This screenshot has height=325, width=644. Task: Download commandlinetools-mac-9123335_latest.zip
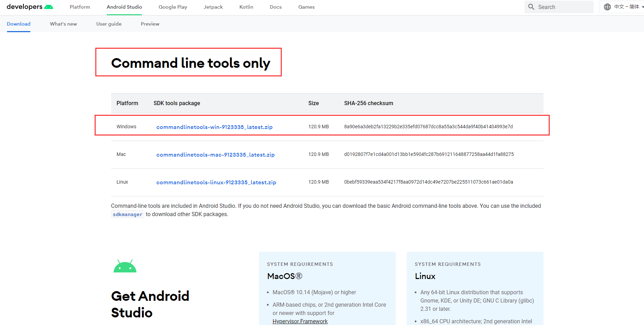pyautogui.click(x=215, y=155)
